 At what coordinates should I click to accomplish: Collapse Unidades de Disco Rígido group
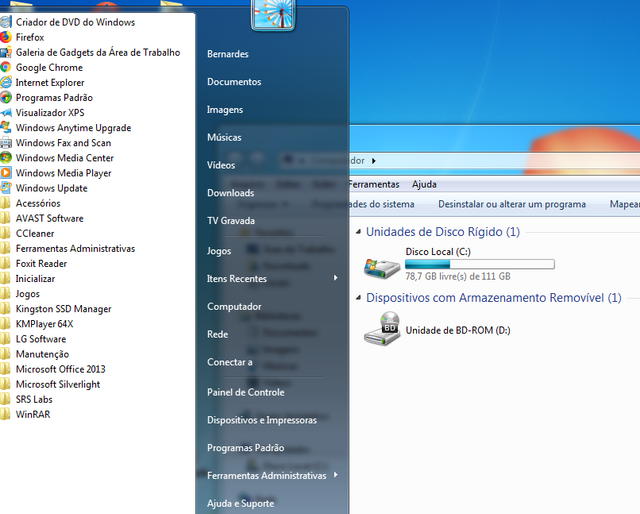pos(358,232)
